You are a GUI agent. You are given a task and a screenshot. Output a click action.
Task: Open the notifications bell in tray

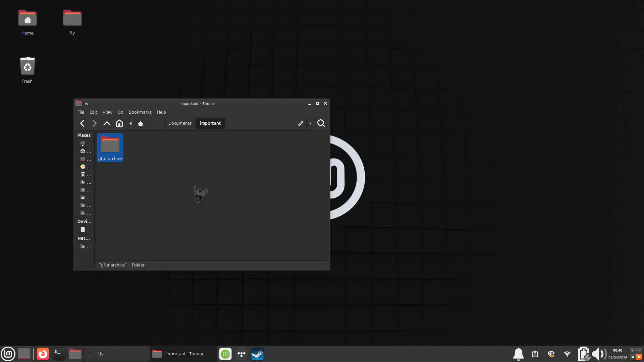click(x=518, y=354)
